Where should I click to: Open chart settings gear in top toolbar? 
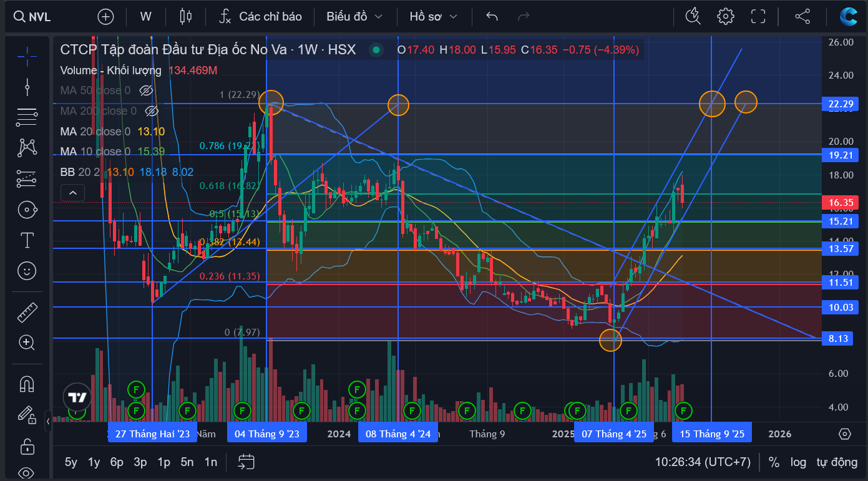(x=726, y=17)
